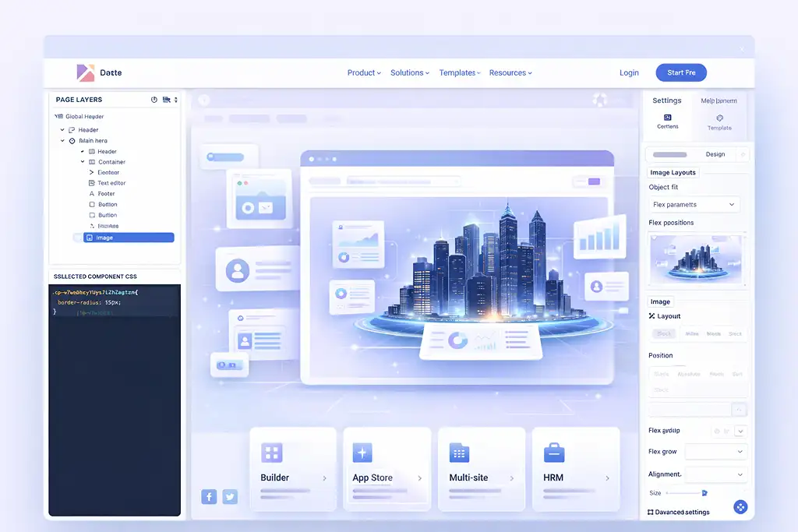The image size is (798, 532).
Task: Choose the Inline option under Layout
Action: coord(691,333)
